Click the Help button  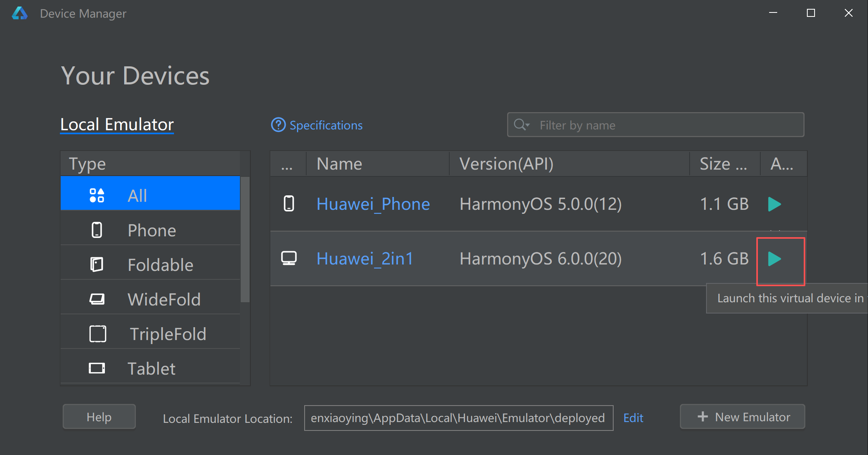(x=99, y=417)
